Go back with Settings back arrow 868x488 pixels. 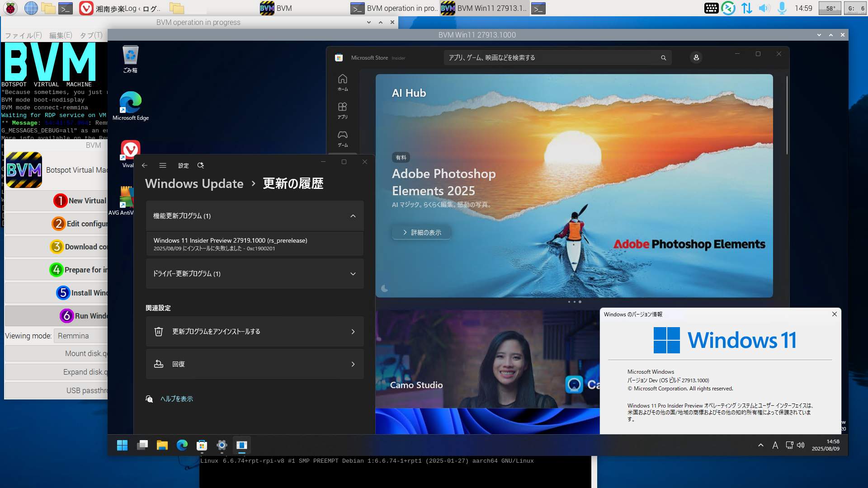145,165
